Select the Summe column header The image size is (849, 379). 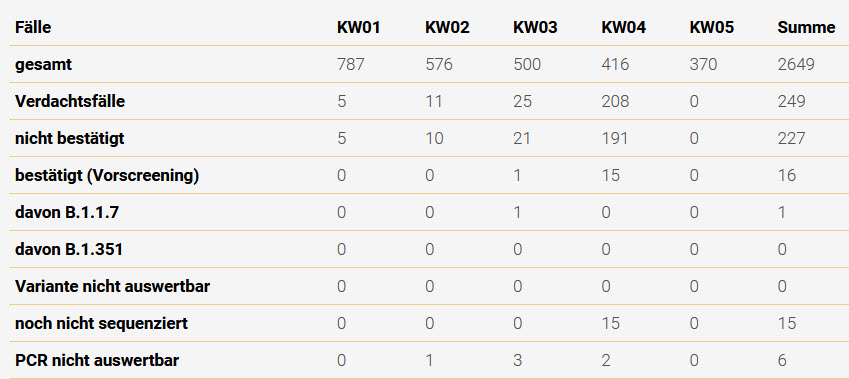click(806, 28)
